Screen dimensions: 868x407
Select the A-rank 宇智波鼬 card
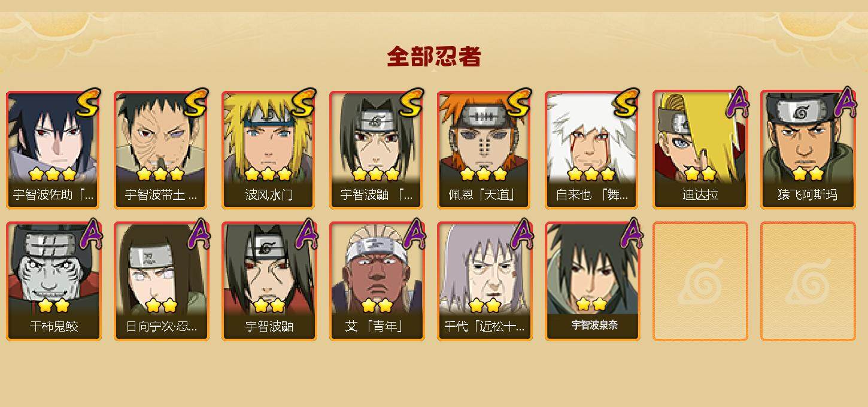click(x=269, y=281)
